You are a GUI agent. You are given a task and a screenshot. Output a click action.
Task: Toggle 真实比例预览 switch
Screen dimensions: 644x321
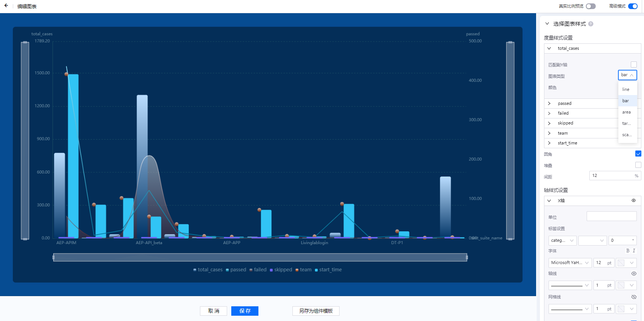591,6
